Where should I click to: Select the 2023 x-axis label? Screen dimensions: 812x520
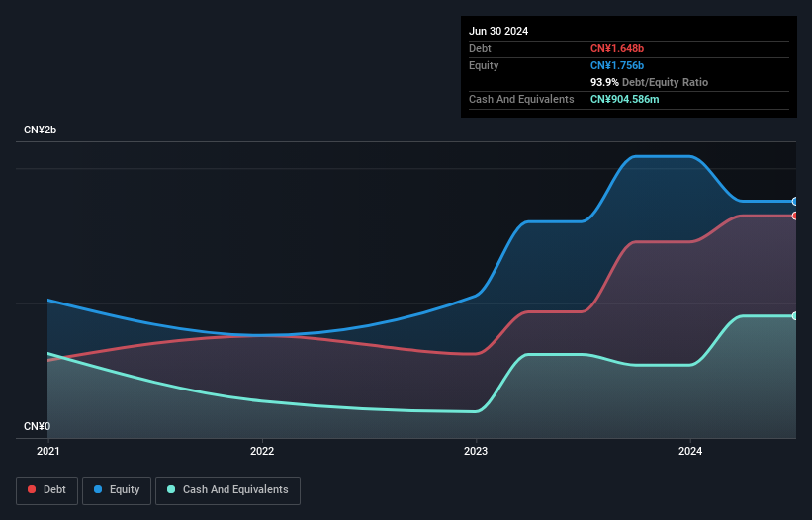(x=476, y=451)
